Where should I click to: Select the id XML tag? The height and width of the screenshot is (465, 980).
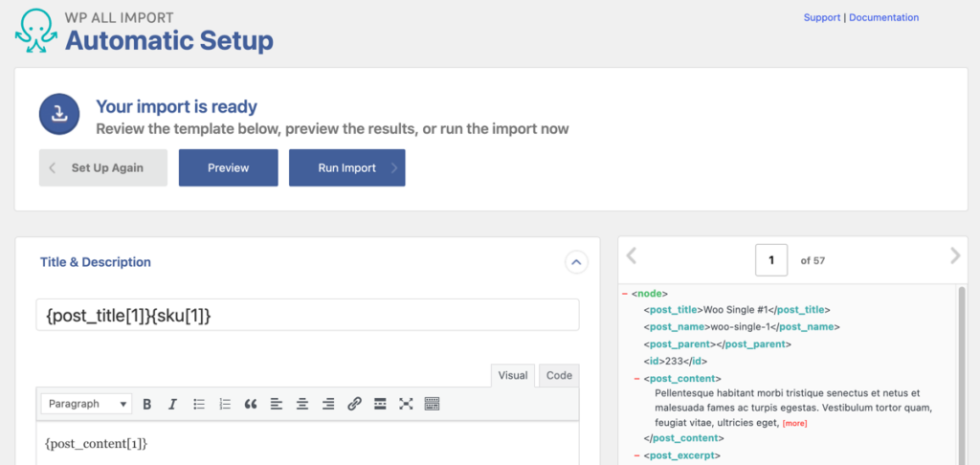[x=655, y=362]
